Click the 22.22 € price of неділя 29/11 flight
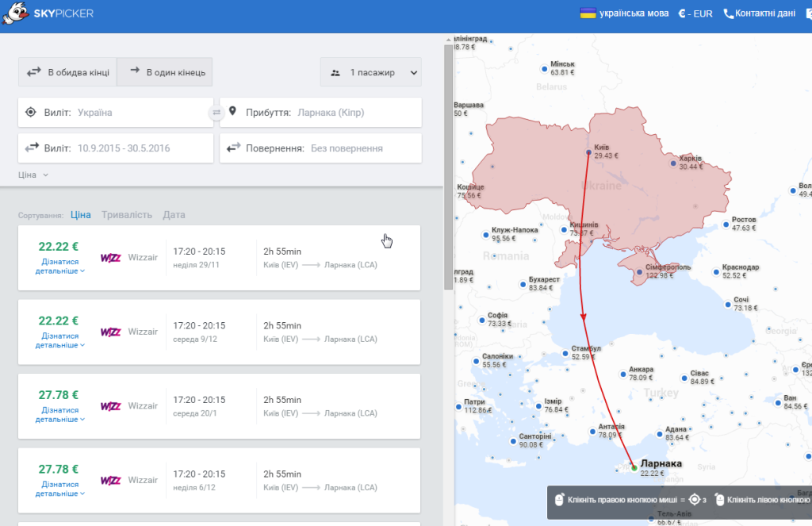 [x=59, y=247]
